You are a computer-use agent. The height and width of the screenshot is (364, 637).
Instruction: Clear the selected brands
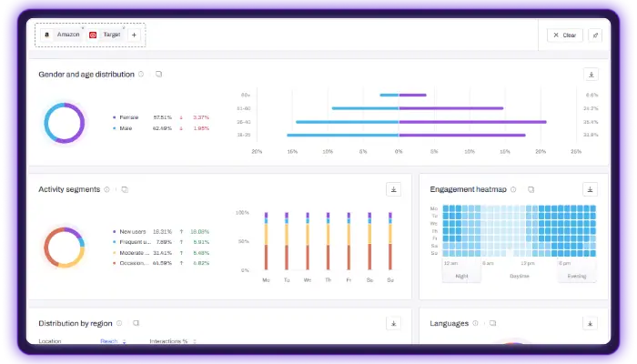(564, 35)
